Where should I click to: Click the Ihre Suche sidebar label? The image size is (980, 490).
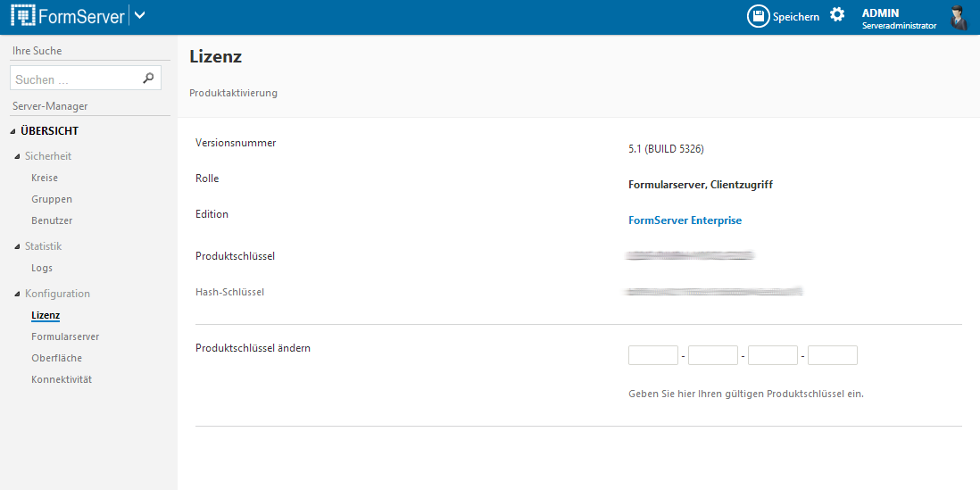click(37, 51)
